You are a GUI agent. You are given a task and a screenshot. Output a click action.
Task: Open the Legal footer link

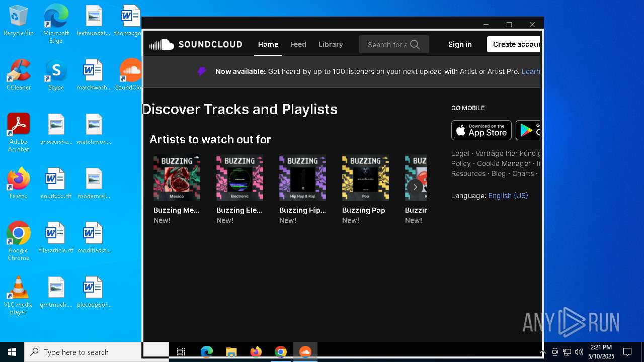tap(460, 153)
